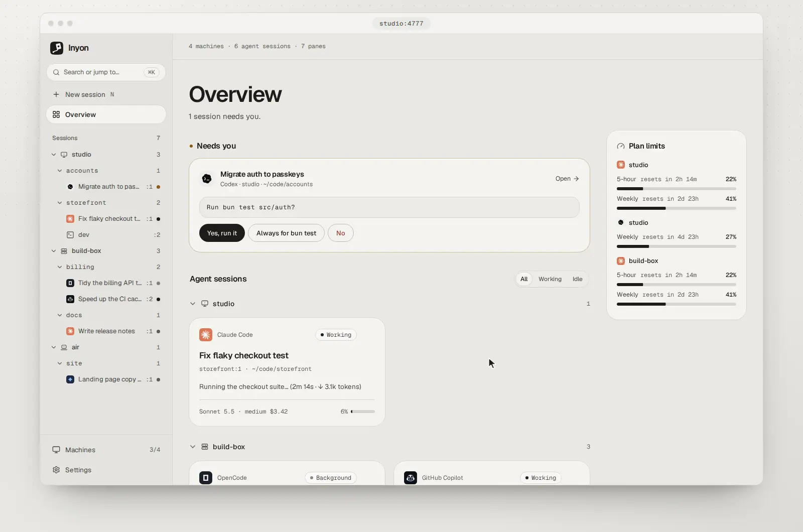Collapse the studio section under Agent sessions
The image size is (803, 532).
point(193,304)
